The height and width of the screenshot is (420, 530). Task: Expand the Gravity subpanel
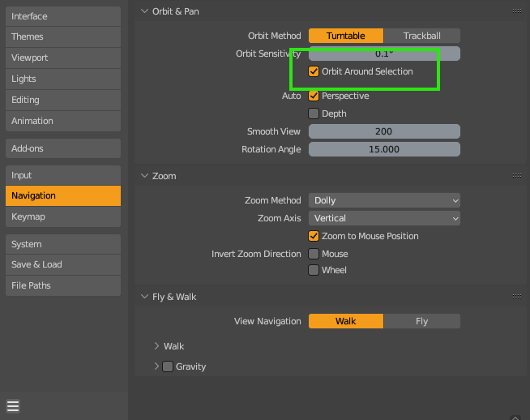pyautogui.click(x=156, y=366)
